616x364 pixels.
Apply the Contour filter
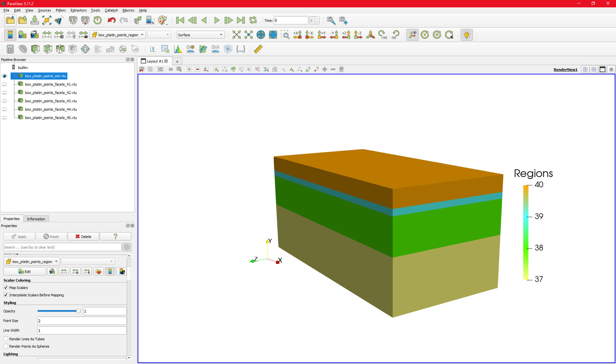[x=23, y=49]
